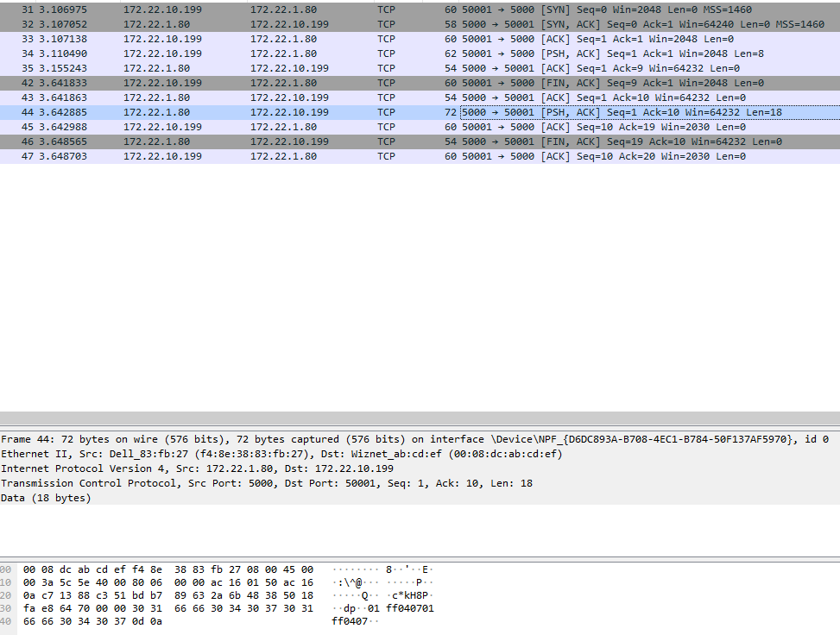Click hex bytes ending 0d 0a
This screenshot has width=840, height=635.
pyautogui.click(x=92, y=621)
